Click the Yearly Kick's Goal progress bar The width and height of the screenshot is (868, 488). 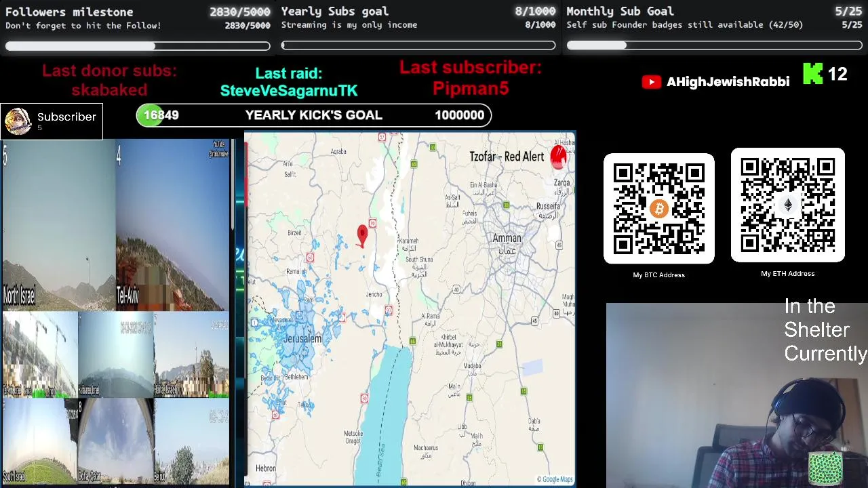(x=314, y=115)
